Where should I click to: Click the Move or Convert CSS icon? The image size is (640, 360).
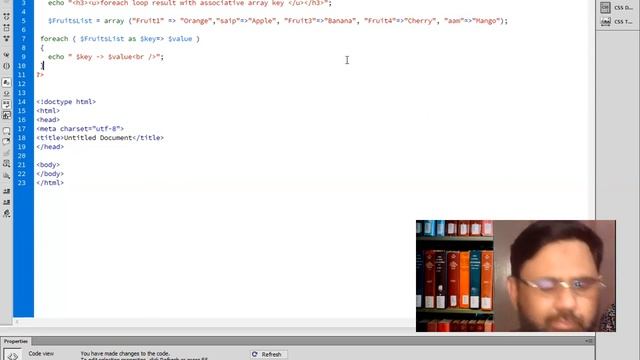point(7,176)
